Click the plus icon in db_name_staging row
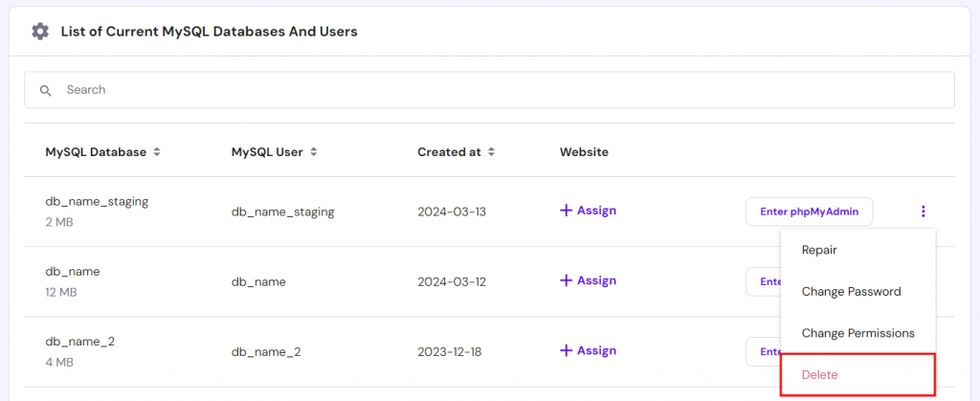The width and height of the screenshot is (980, 401). 566,211
